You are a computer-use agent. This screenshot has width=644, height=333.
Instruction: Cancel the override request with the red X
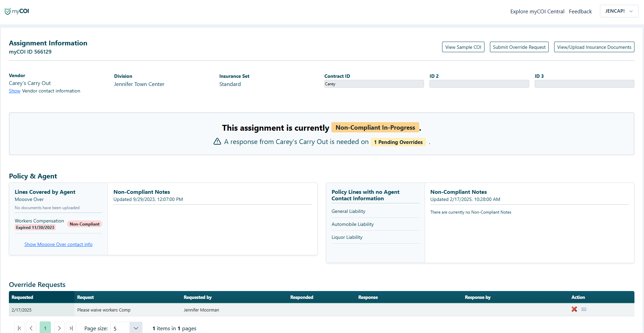(574, 309)
